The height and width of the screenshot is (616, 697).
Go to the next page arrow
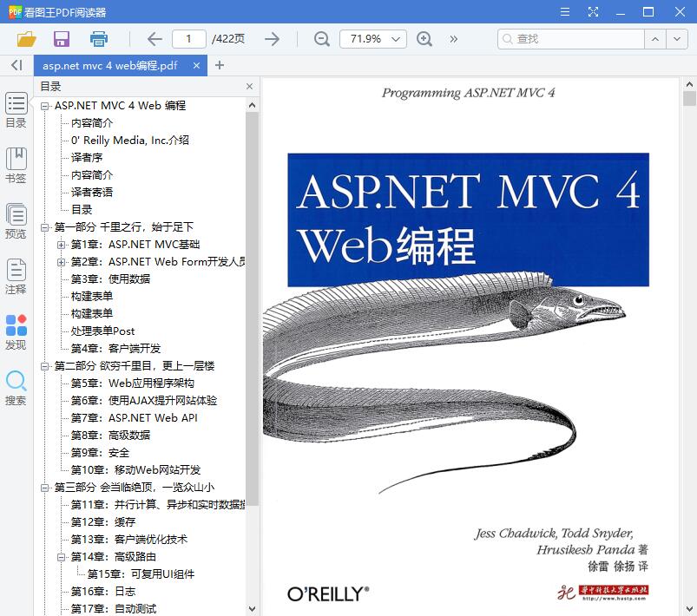[x=272, y=39]
